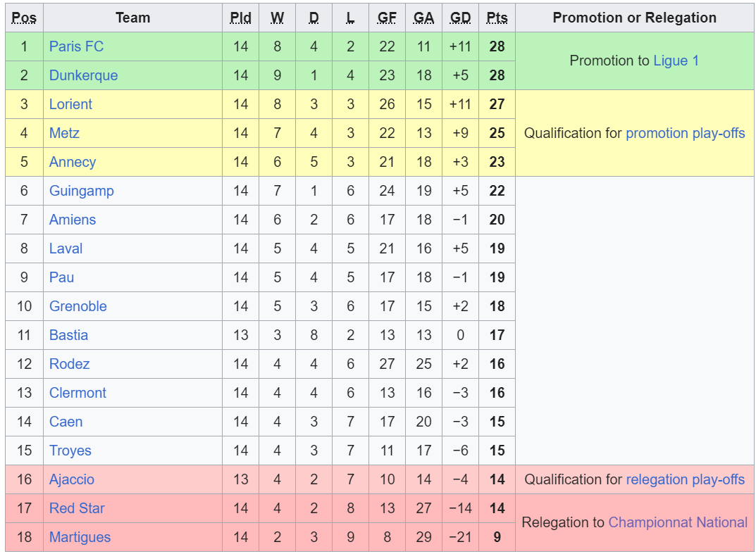The height and width of the screenshot is (554, 756).
Task: Follow the Lorient team link
Action: tap(70, 105)
